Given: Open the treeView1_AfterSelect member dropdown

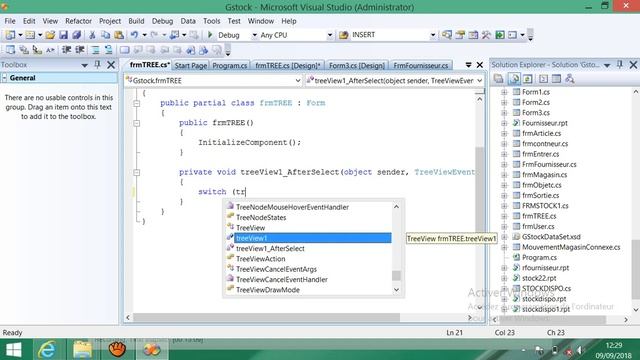Looking at the screenshot, I should coord(479,81).
